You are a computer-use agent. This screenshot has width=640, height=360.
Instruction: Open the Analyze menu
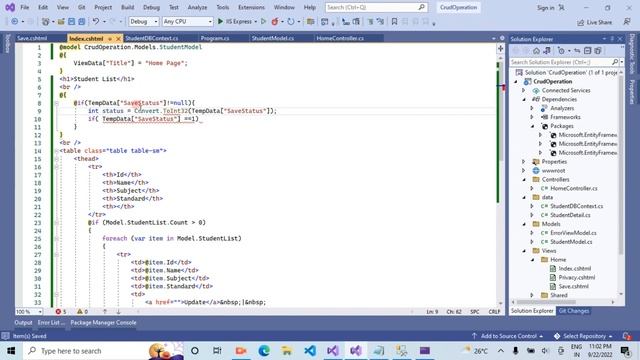(197, 7)
